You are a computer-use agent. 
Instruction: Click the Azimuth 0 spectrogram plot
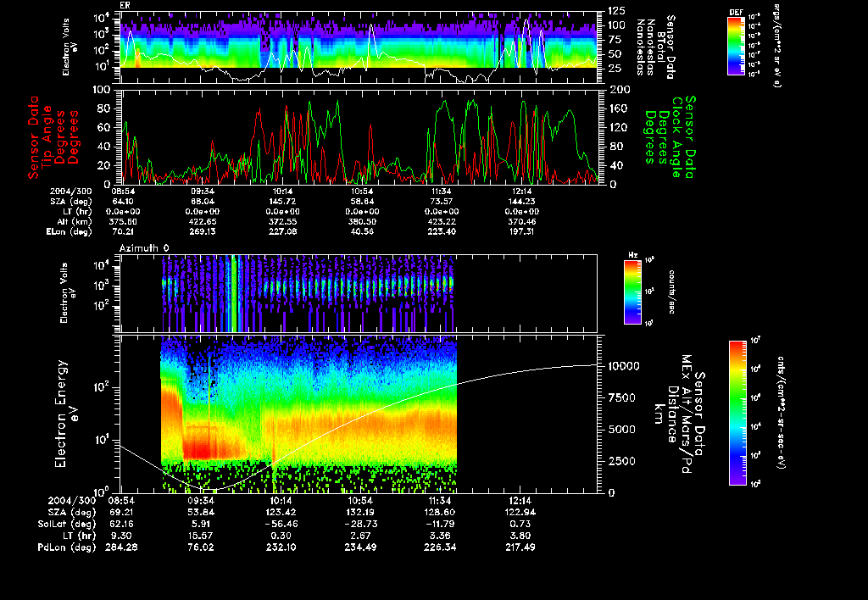[x=359, y=293]
